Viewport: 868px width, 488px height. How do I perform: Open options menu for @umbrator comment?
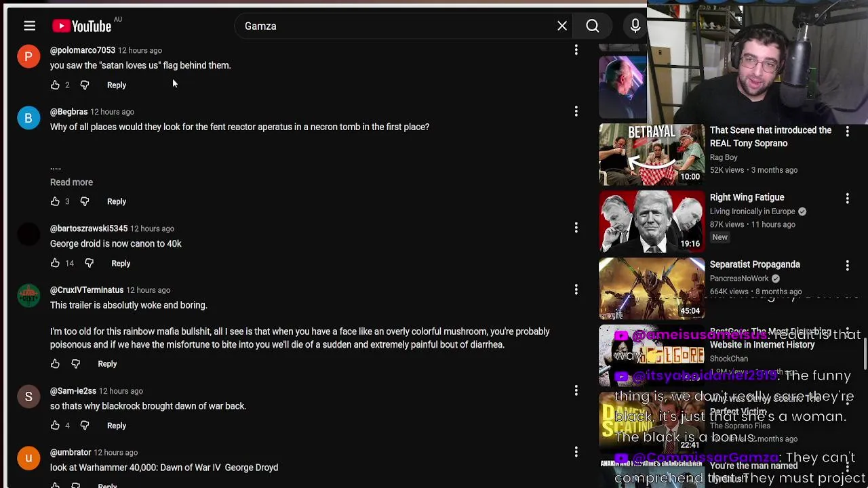click(x=576, y=452)
